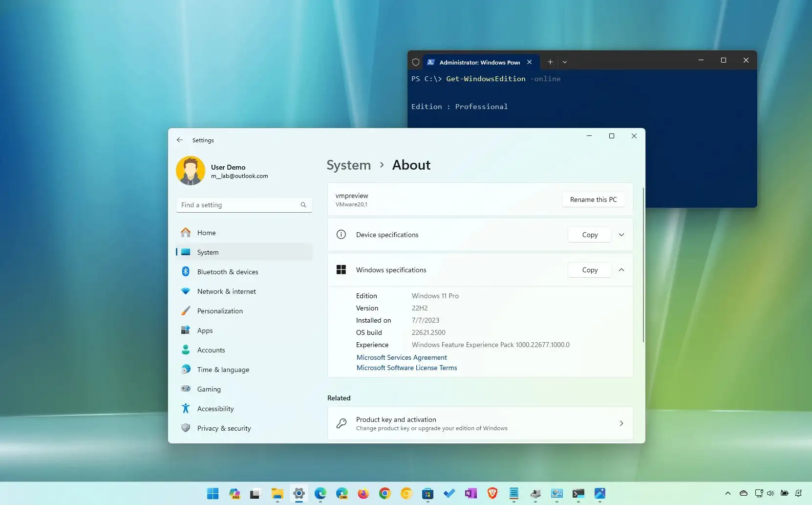Image resolution: width=812 pixels, height=505 pixels.
Task: Click the Terminal admin shield icon
Action: pos(416,62)
